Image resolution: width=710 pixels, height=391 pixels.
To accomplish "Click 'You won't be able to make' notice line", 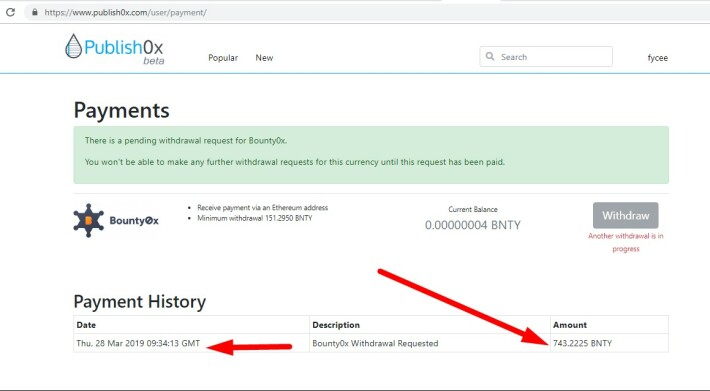I will click(295, 162).
